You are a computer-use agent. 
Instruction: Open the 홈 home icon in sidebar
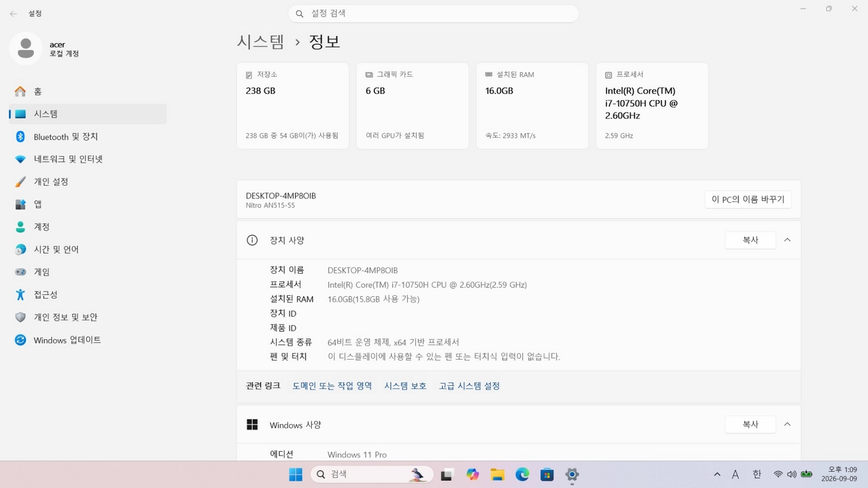(x=21, y=92)
